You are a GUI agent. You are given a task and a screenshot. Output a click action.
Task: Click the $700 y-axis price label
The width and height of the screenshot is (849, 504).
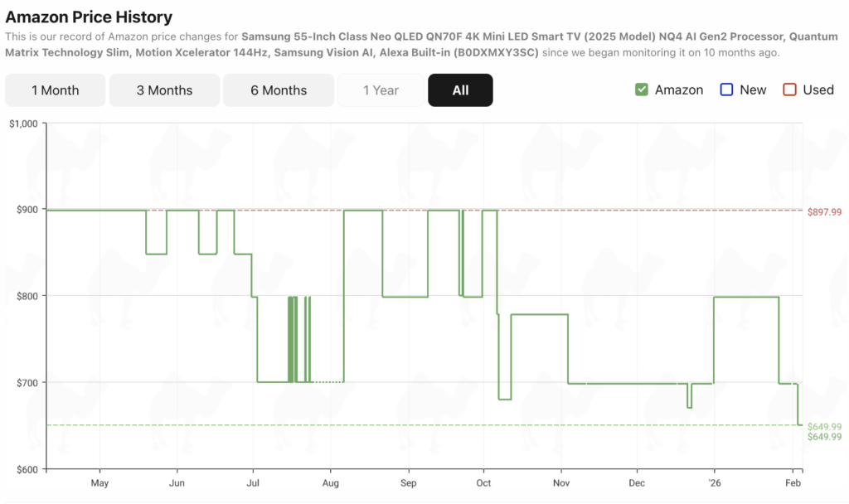[27, 382]
